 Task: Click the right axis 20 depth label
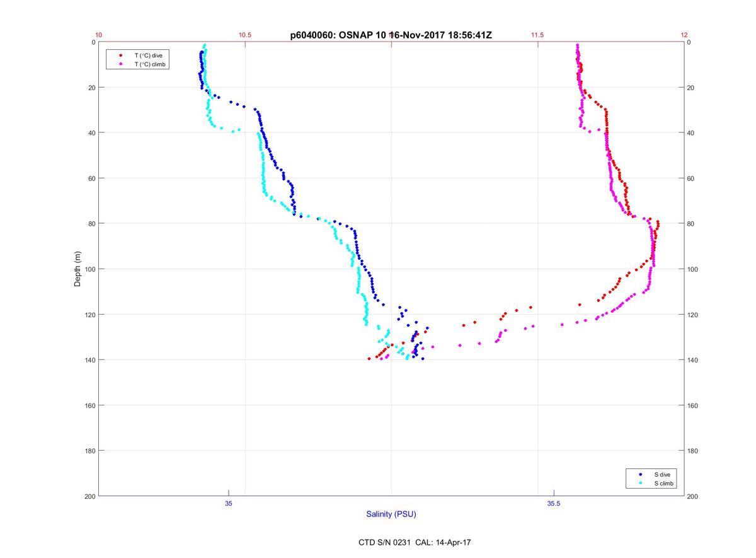pyautogui.click(x=691, y=88)
